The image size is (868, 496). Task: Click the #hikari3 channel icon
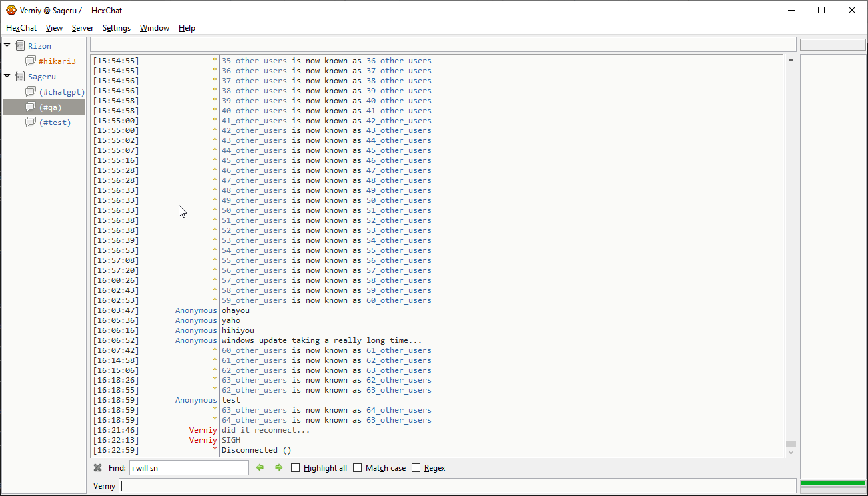pyautogui.click(x=30, y=61)
